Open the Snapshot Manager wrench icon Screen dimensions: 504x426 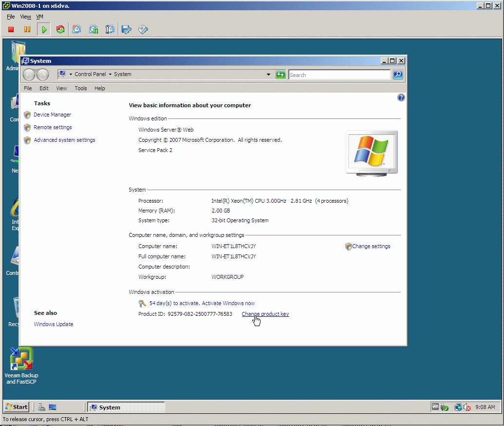[110, 30]
